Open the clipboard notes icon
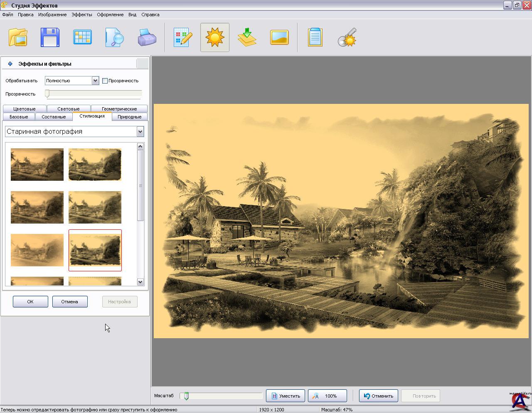Viewport: 532px width, 413px height. [x=315, y=37]
